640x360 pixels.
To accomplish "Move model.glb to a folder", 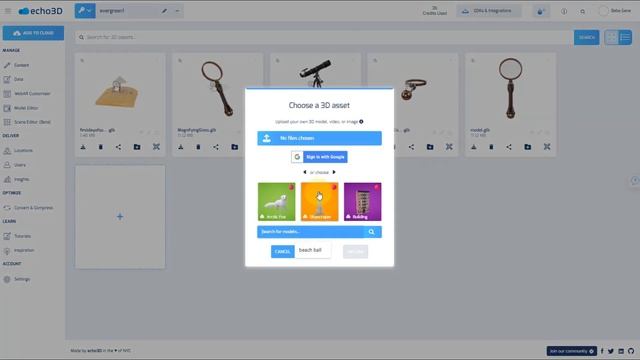I will click(528, 147).
